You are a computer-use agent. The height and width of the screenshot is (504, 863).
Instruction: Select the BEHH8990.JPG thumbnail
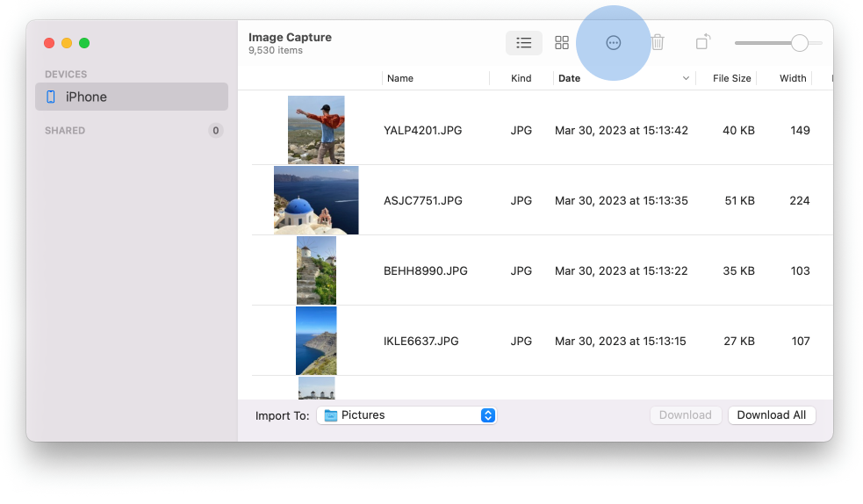pos(316,270)
